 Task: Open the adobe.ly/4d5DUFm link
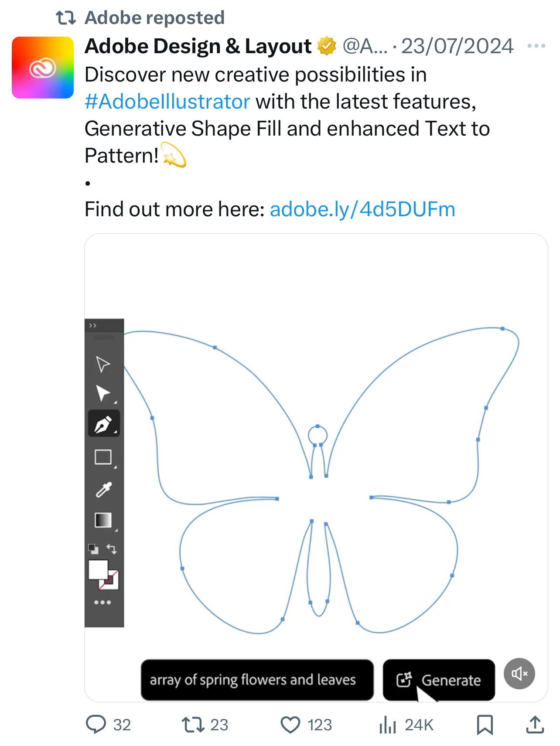(362, 209)
